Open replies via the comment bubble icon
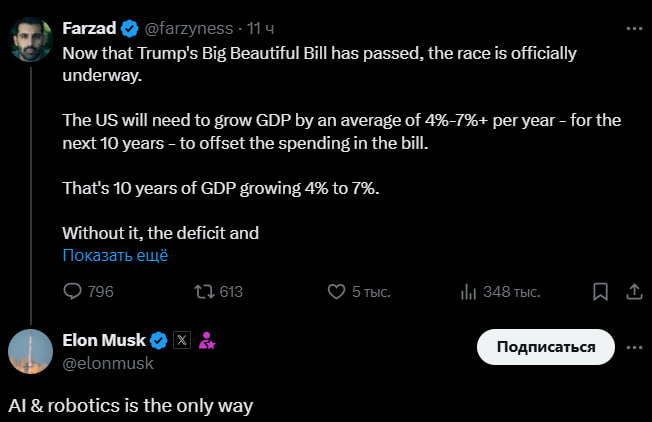This screenshot has height=422, width=652. [72, 291]
